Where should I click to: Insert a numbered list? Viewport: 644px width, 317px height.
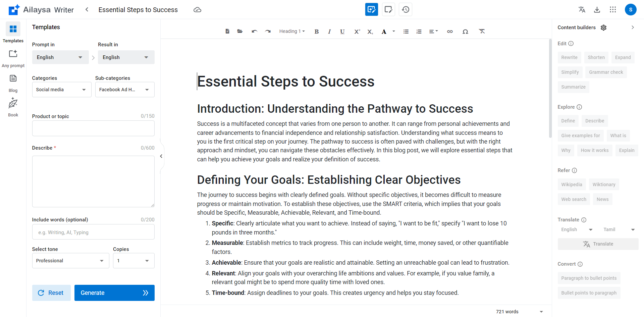pyautogui.click(x=419, y=32)
